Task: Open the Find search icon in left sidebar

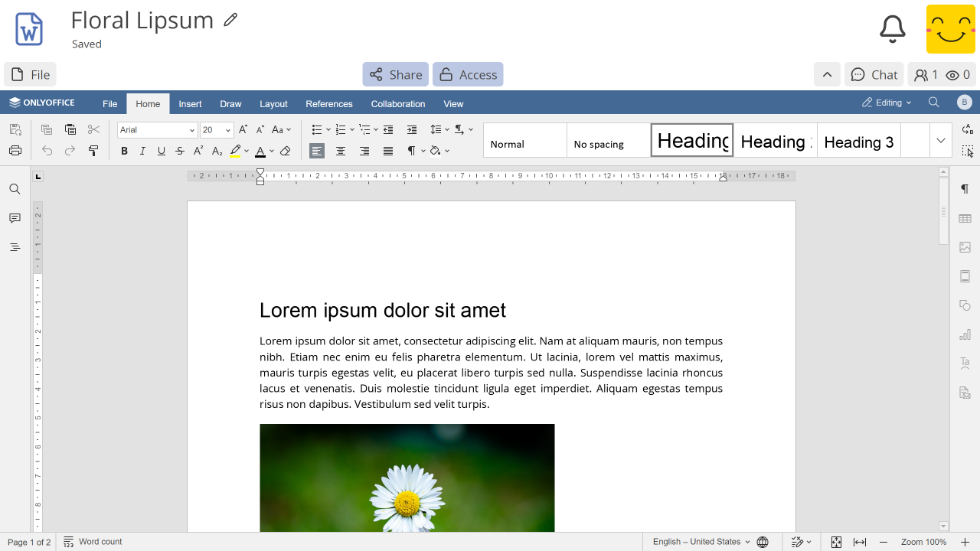Action: [x=15, y=189]
